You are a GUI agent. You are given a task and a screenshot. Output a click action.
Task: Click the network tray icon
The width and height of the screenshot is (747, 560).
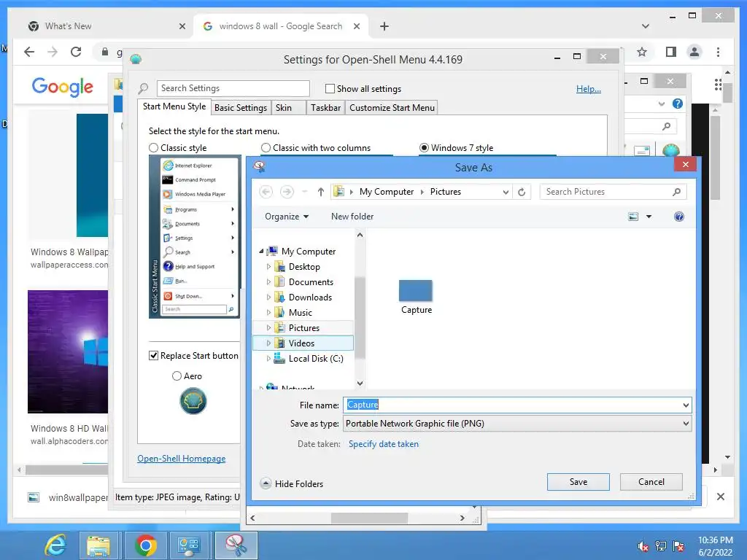[x=661, y=545]
